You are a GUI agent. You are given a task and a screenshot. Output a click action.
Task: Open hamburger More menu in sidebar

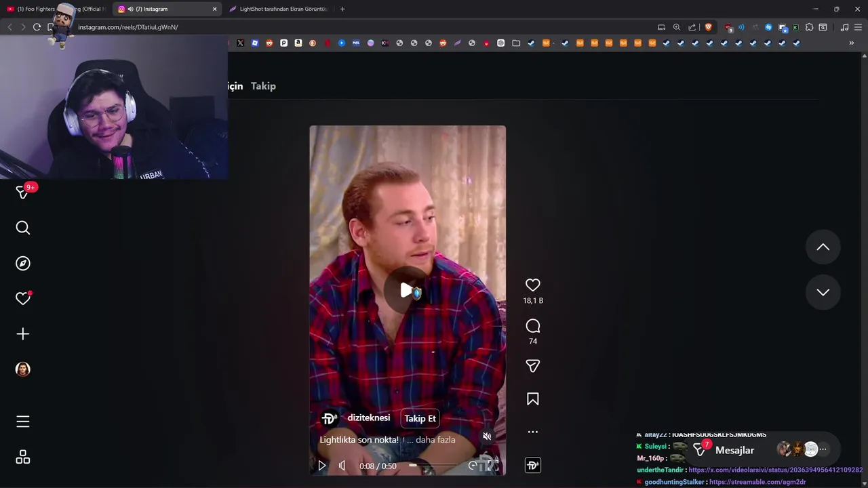(23, 422)
